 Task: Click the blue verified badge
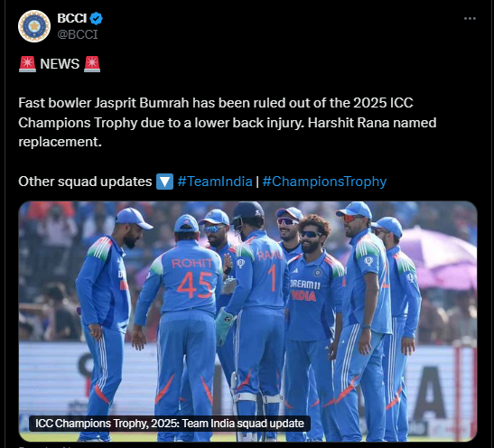click(96, 19)
